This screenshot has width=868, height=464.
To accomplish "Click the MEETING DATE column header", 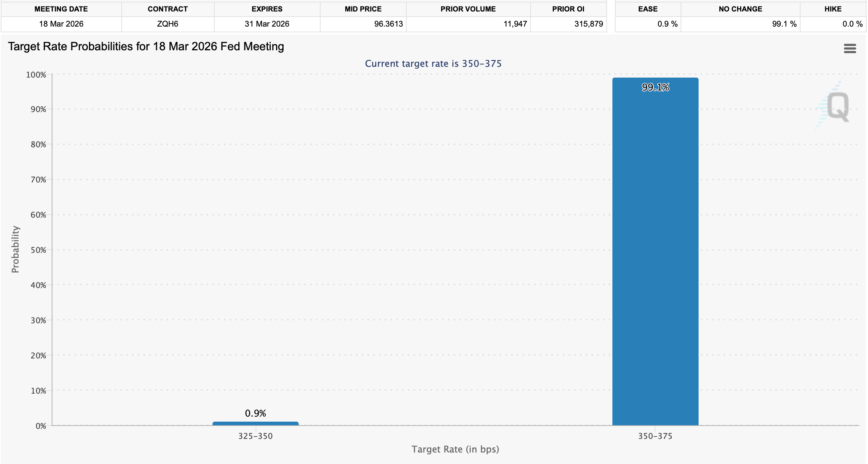I will pyautogui.click(x=61, y=9).
